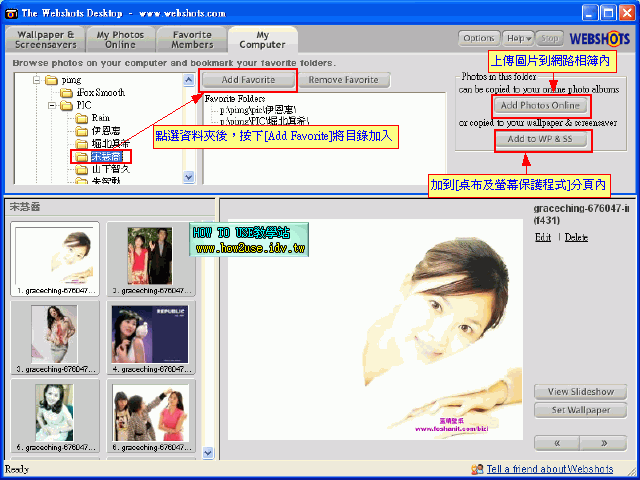Click the Delete link

pos(576,238)
